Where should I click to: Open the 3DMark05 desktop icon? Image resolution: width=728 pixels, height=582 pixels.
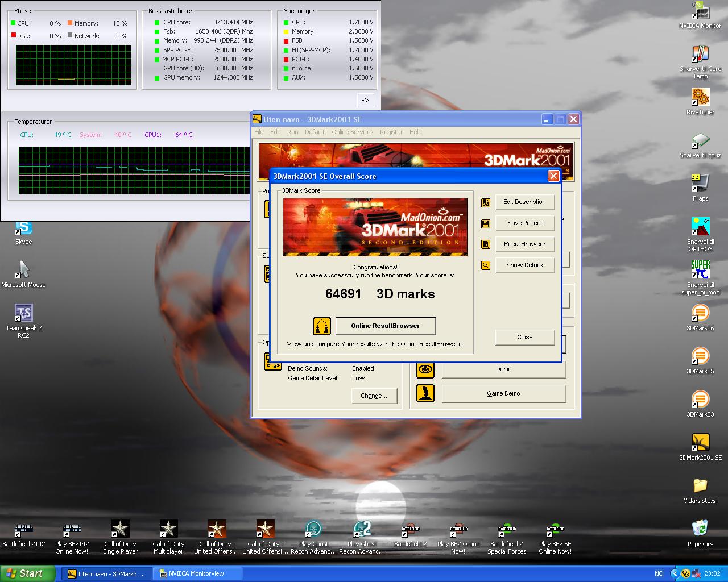(700, 357)
